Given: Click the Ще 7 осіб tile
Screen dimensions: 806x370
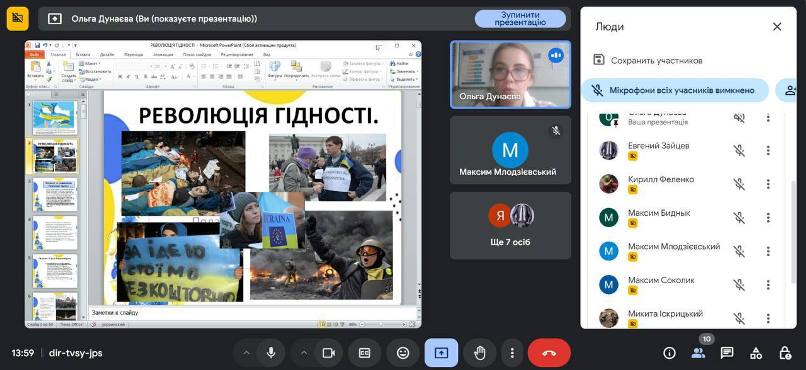Looking at the screenshot, I should [x=510, y=226].
